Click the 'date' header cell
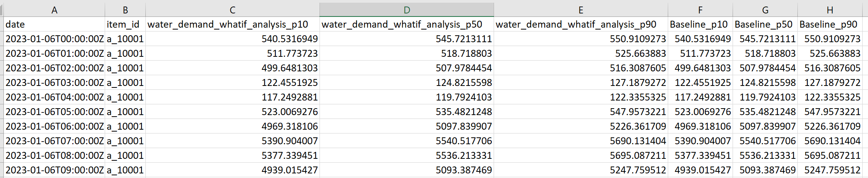Screen dimensions: 868x178 coord(54,24)
